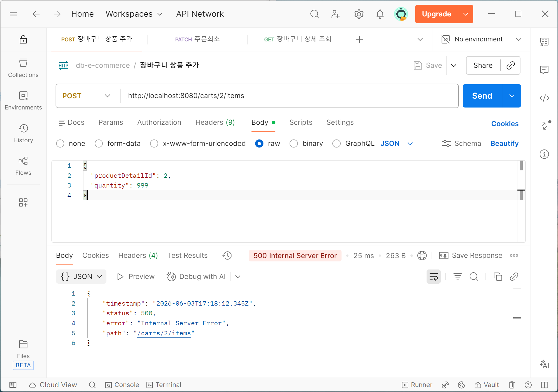The image size is (558, 392).
Task: Open the PATCH 주문최소 request tab
Action: (197, 39)
